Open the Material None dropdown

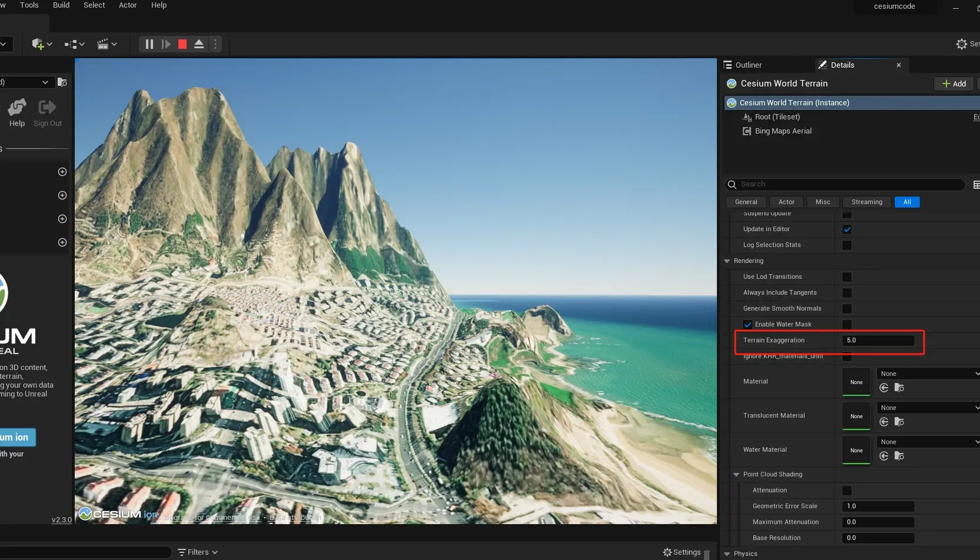[x=928, y=374]
